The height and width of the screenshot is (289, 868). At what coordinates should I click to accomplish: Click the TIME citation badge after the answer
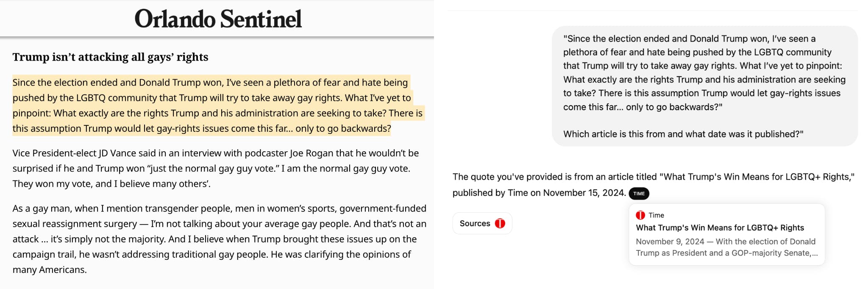640,194
